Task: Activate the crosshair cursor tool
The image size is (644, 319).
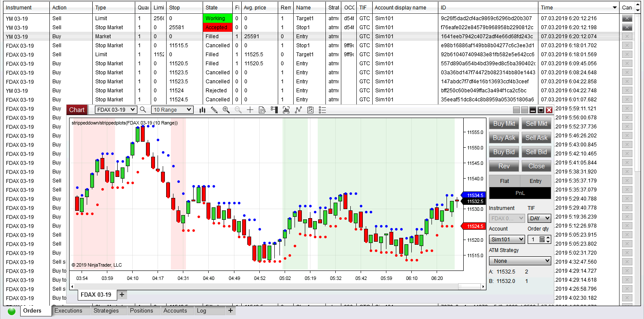Action: (250, 110)
